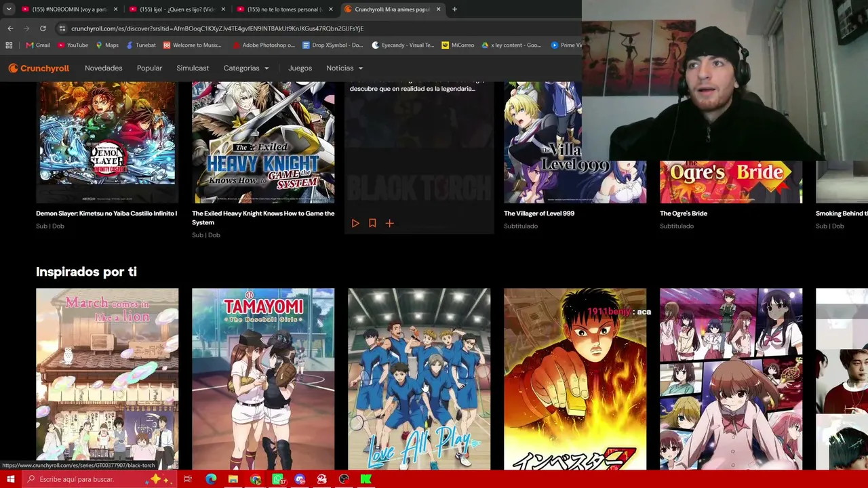This screenshot has height=488, width=868.
Task: Click the Demon Slayer: Kimetsu no Yaiba title link
Action: point(106,213)
